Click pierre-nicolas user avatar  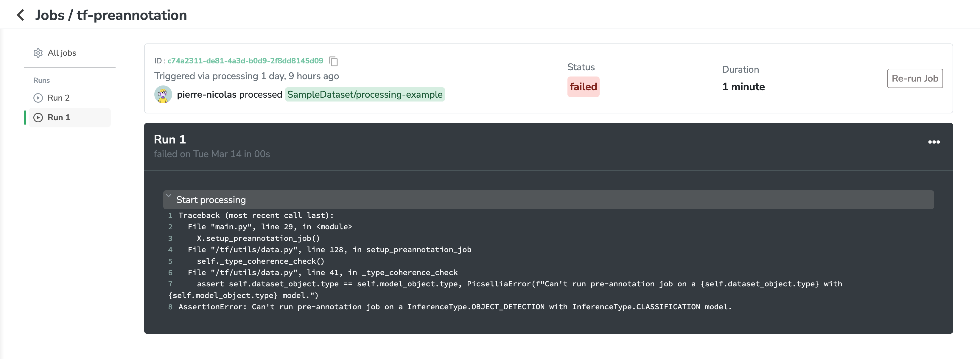coord(163,94)
